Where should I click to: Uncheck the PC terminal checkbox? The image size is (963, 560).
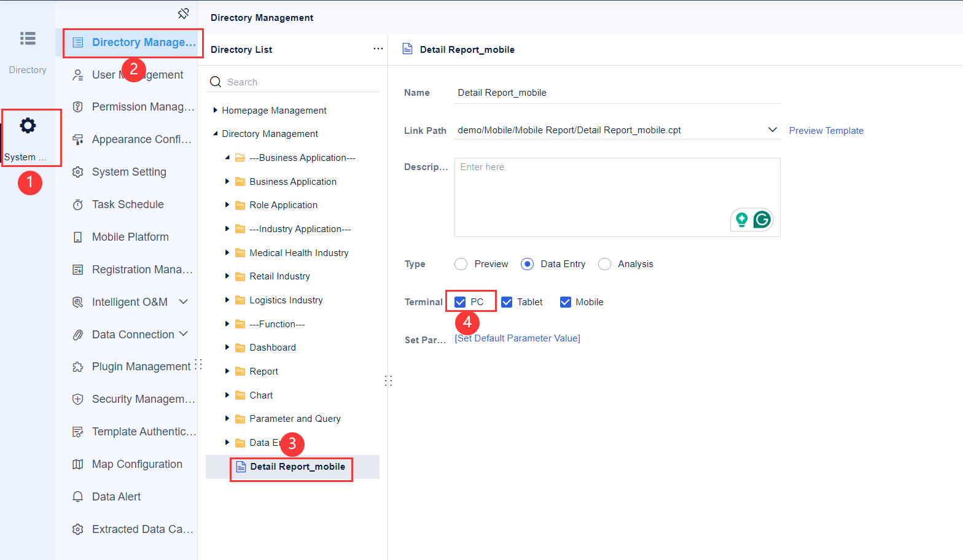point(460,302)
